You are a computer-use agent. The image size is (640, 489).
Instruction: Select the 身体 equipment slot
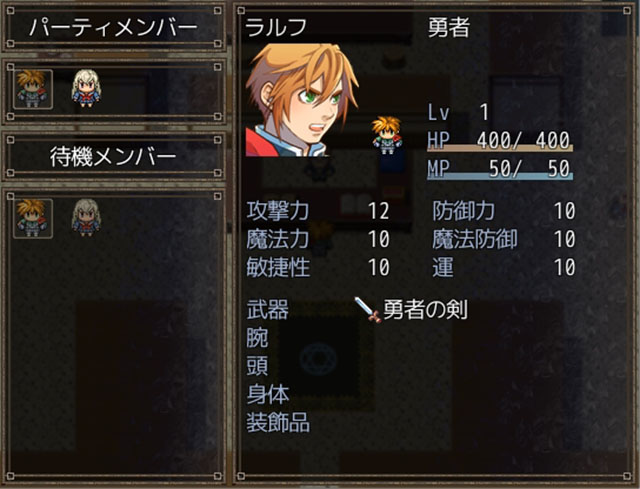pos(268,394)
